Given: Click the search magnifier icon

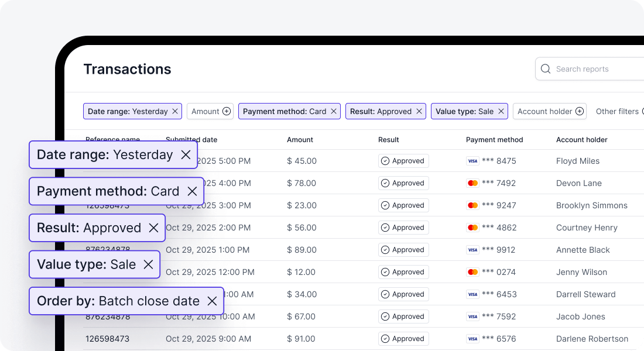Looking at the screenshot, I should 546,69.
